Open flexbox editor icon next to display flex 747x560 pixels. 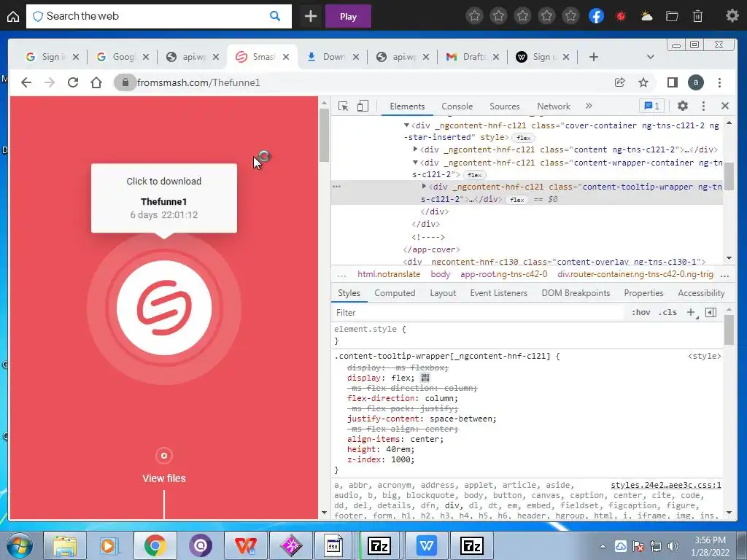425,378
